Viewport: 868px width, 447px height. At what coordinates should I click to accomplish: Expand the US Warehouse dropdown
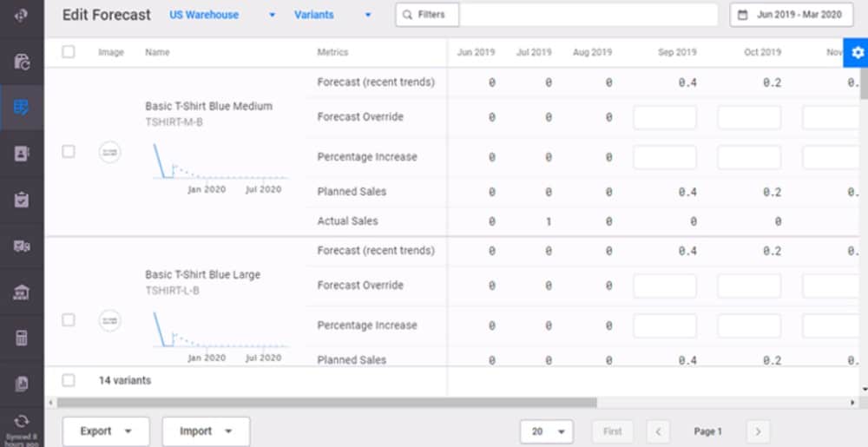click(x=222, y=15)
